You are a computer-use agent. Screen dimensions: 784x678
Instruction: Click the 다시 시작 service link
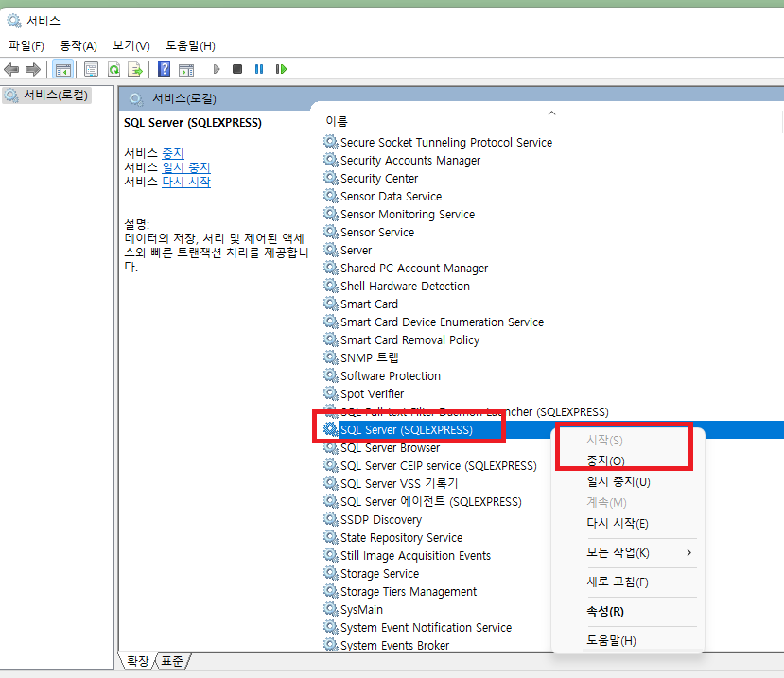tap(186, 181)
